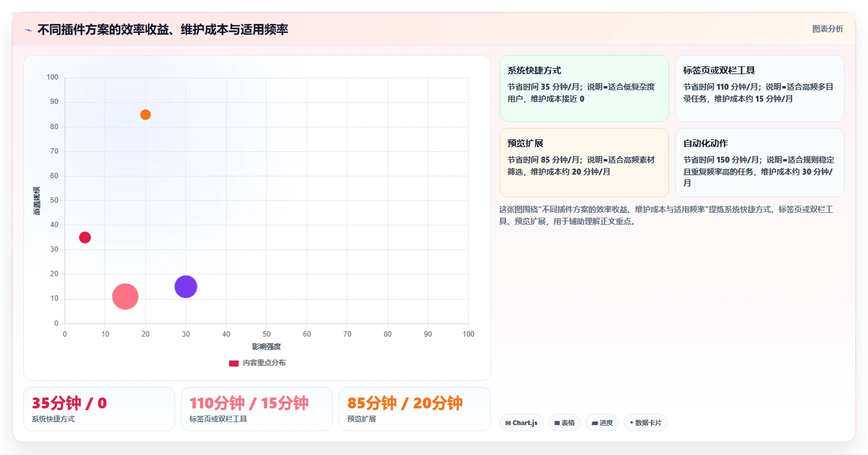
Task: Open the 自动化动作 info card
Action: click(x=759, y=162)
